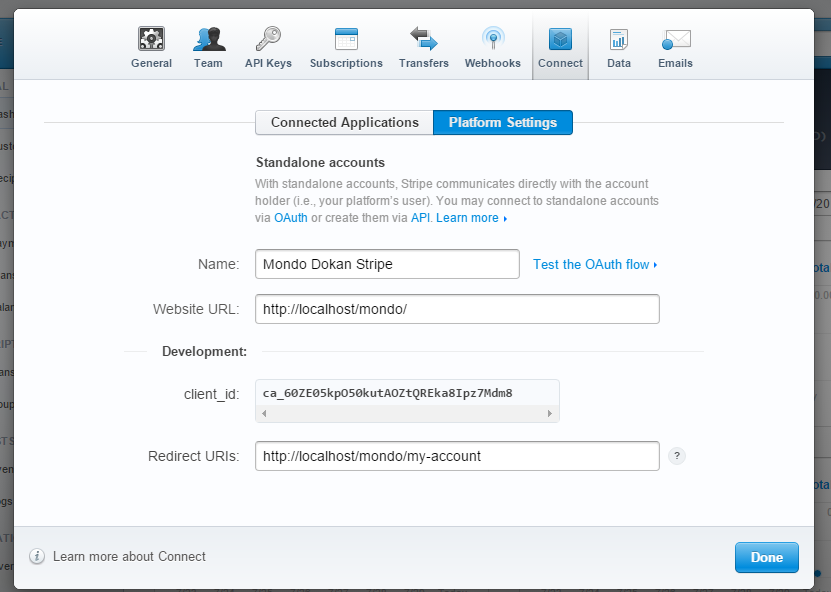831x592 pixels.
Task: Click the client_id scrollbar left arrow
Action: [264, 413]
